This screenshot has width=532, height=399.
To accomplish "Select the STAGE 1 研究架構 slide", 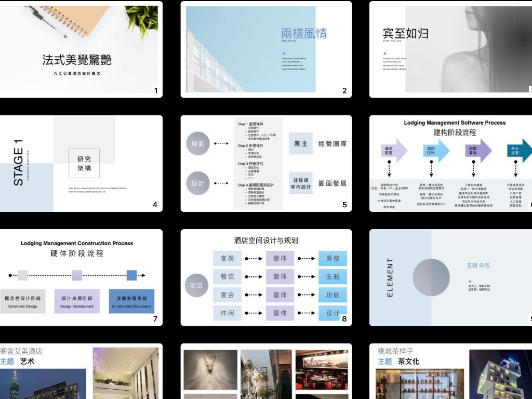I will pyautogui.click(x=81, y=163).
